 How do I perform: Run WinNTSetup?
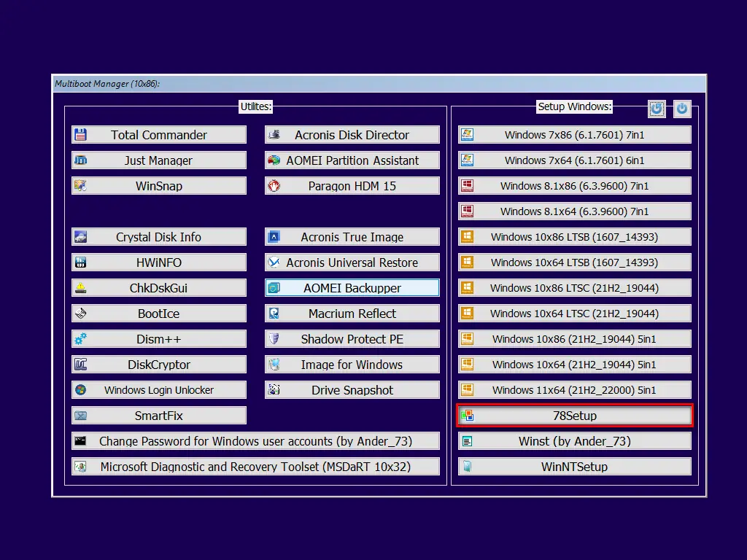pyautogui.click(x=574, y=466)
